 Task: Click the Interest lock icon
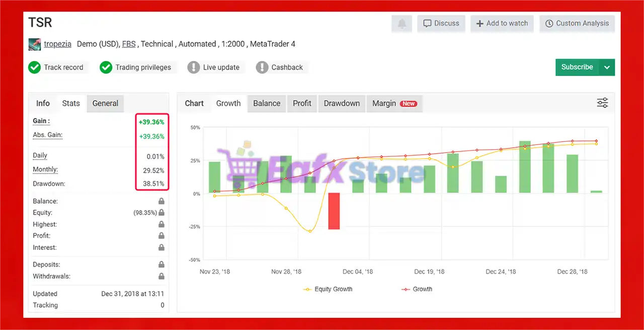[161, 247]
